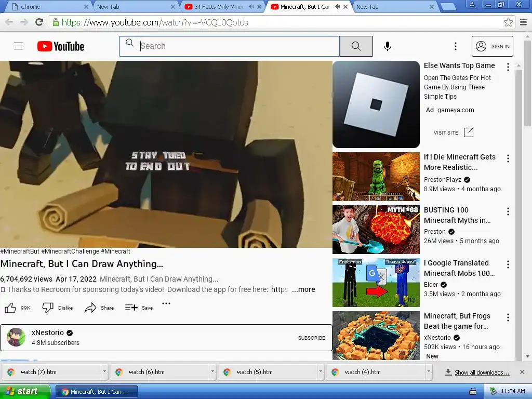Open the Roblox ad thumbnail

tap(376, 104)
